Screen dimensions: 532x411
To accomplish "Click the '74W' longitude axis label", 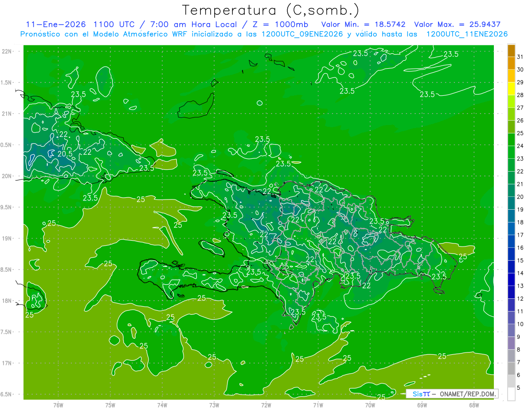I will [162, 405].
